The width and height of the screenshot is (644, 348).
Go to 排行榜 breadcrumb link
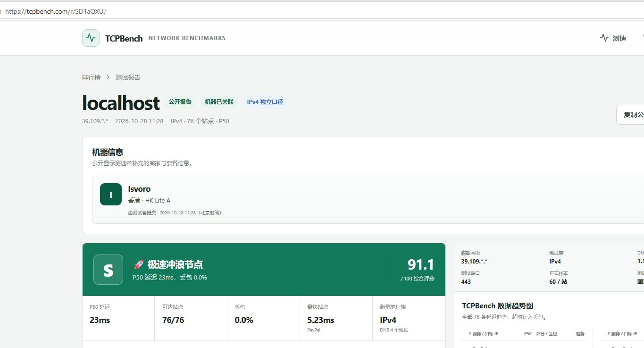click(91, 77)
